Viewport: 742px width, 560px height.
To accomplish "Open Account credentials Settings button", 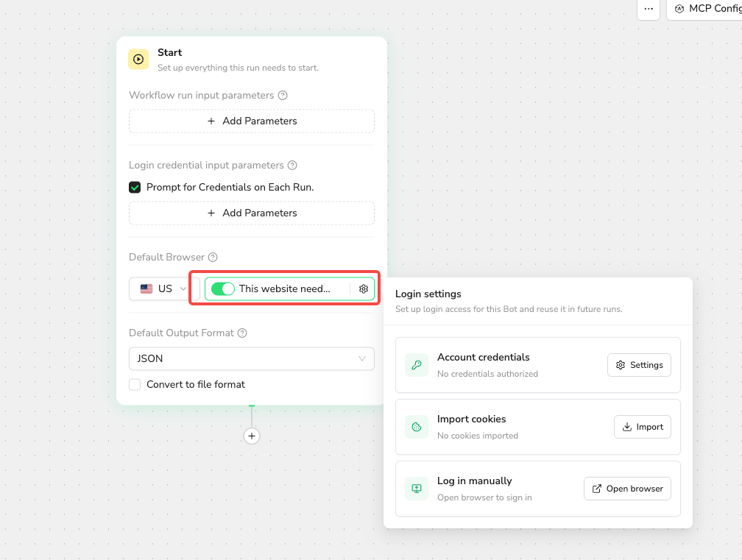I will point(639,365).
